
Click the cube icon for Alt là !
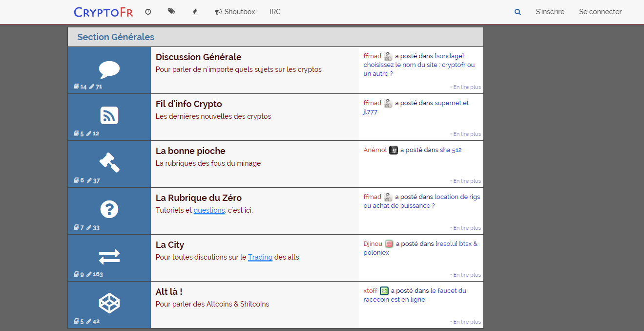[x=109, y=303]
